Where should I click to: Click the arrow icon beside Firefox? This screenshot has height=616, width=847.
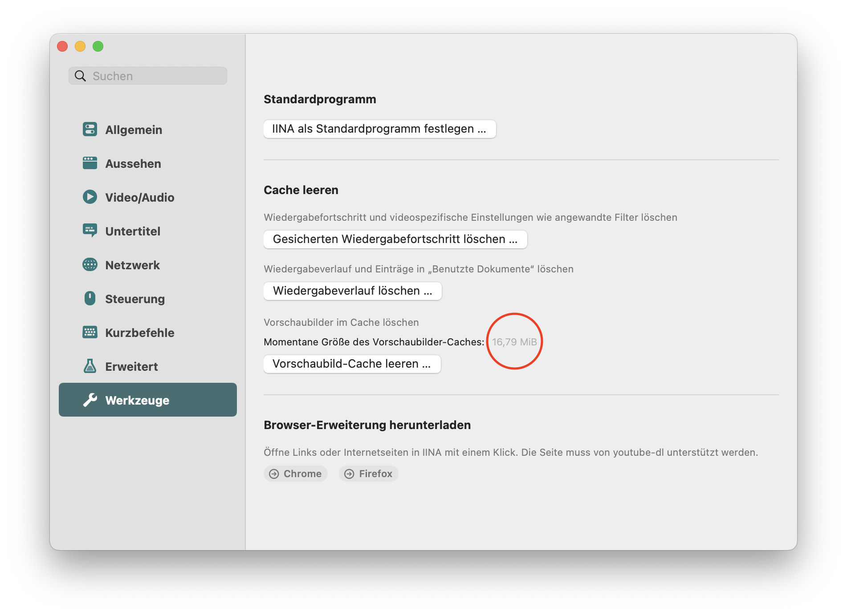(x=349, y=474)
